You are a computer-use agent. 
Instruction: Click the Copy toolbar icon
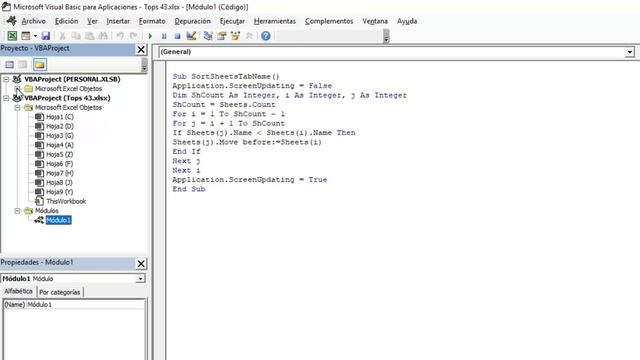tap(76, 36)
